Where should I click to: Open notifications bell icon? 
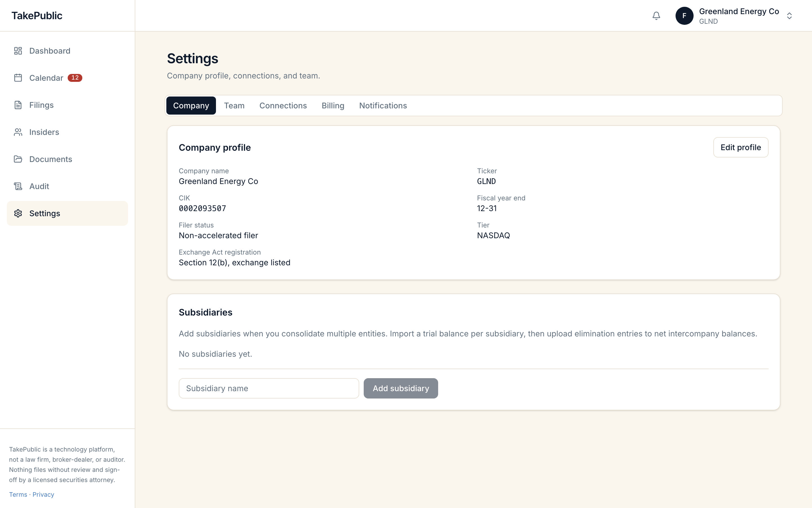[656, 16]
